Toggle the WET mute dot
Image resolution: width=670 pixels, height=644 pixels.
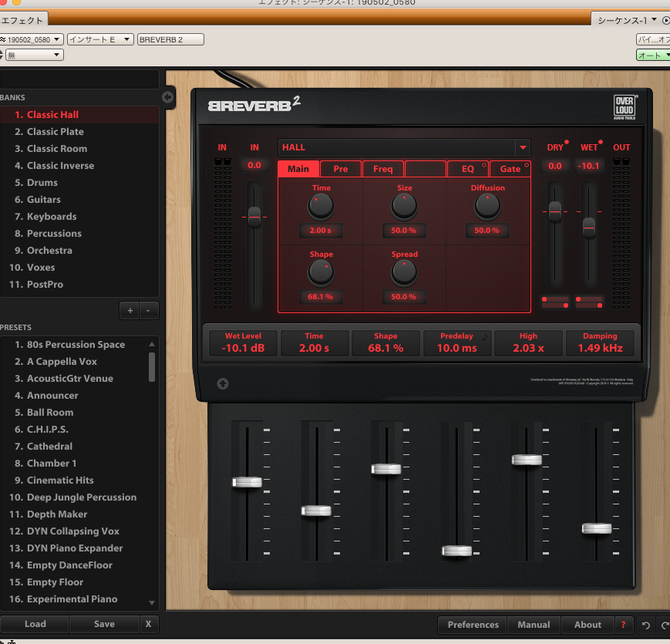click(601, 142)
